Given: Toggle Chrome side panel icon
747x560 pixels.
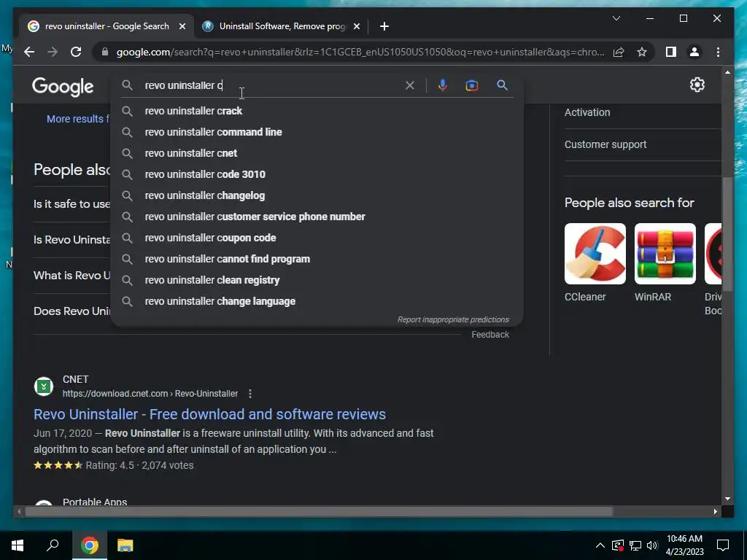Looking at the screenshot, I should pyautogui.click(x=671, y=52).
